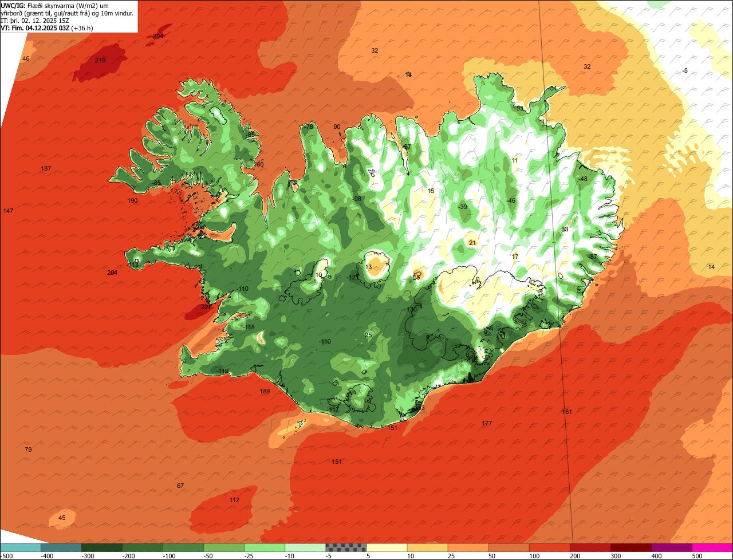Screen dimensions: 733x560
Task: Click the map value -87
Action: tap(593, 257)
